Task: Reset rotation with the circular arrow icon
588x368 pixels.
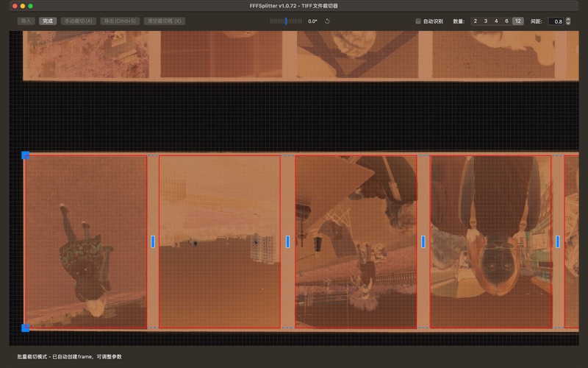Action: 327,21
